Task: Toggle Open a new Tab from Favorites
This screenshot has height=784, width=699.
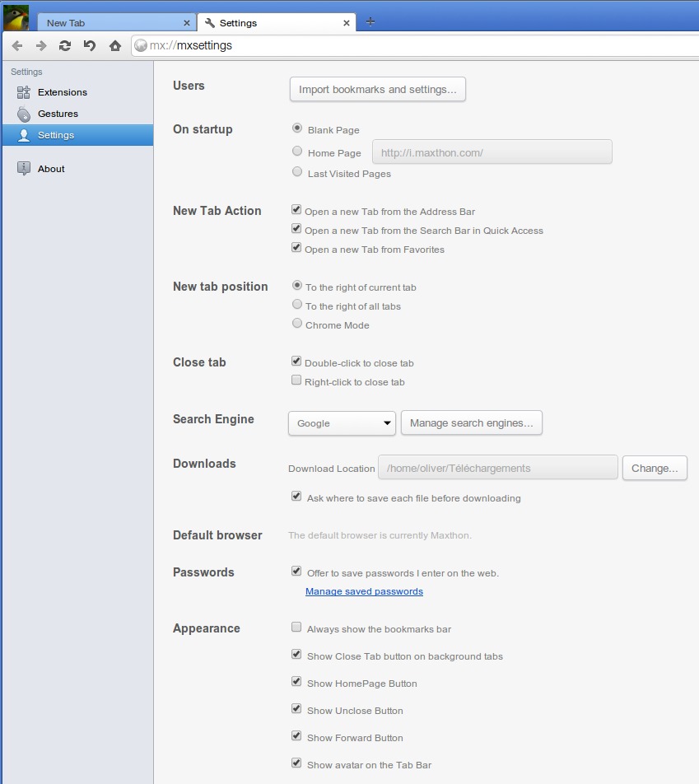Action: tap(296, 248)
